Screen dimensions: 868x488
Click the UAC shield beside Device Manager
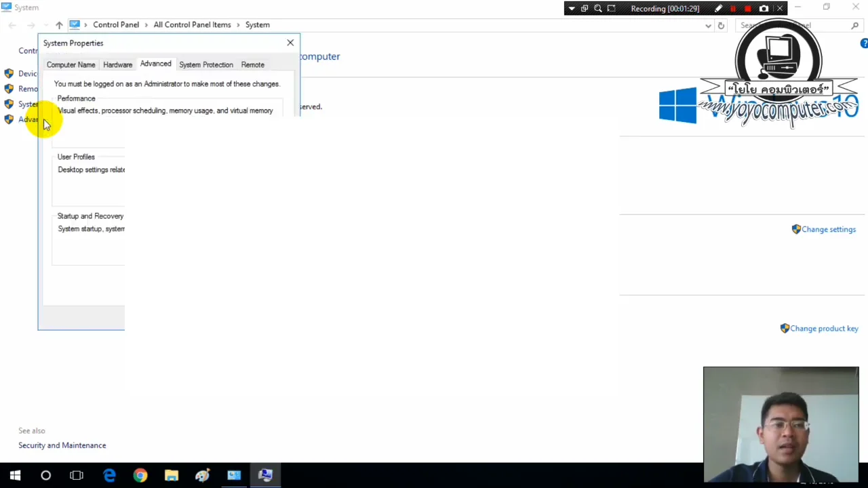click(9, 73)
